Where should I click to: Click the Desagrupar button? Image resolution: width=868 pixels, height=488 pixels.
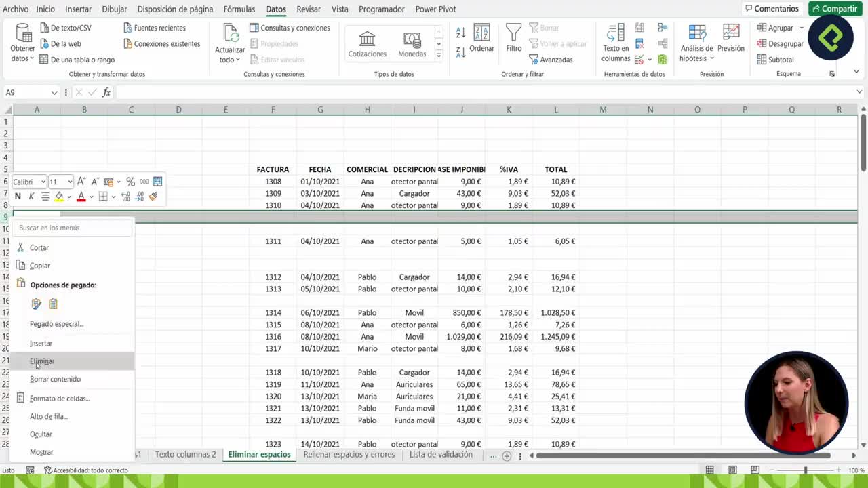tap(781, 43)
